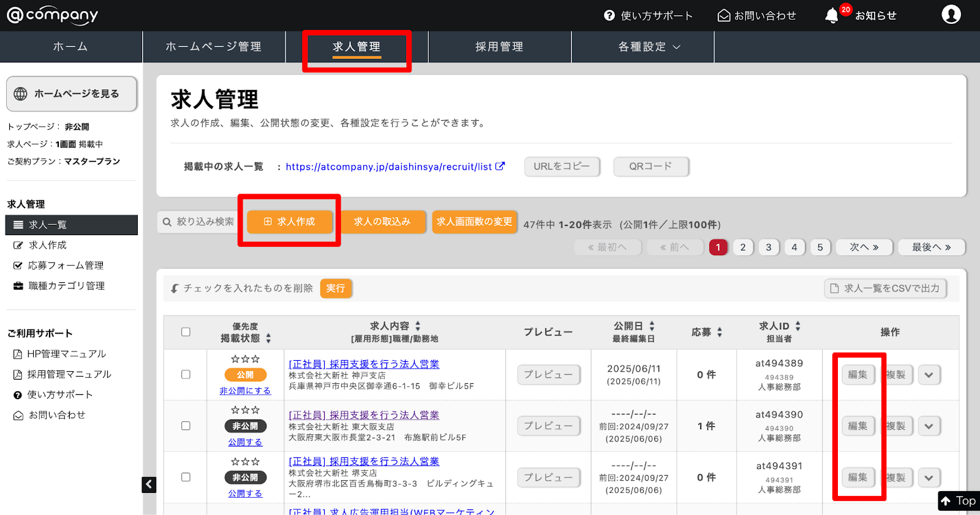Click the URLをコピー button
Image resolution: width=980 pixels, height=515 pixels.
(x=562, y=166)
